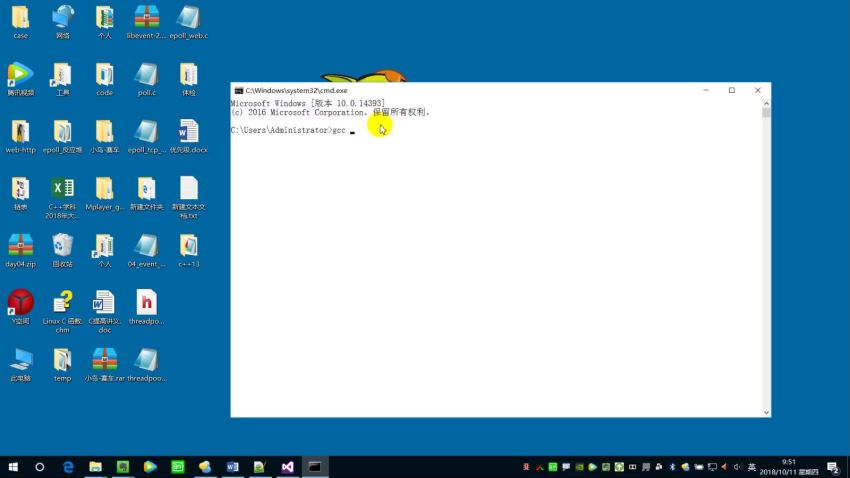Select the poll.c file icon

146,79
